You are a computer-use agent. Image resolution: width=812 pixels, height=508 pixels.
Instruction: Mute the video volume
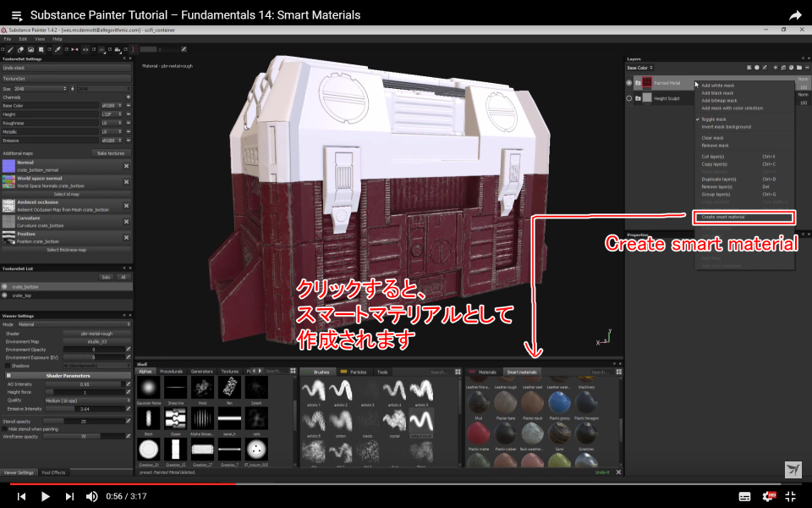(x=91, y=496)
